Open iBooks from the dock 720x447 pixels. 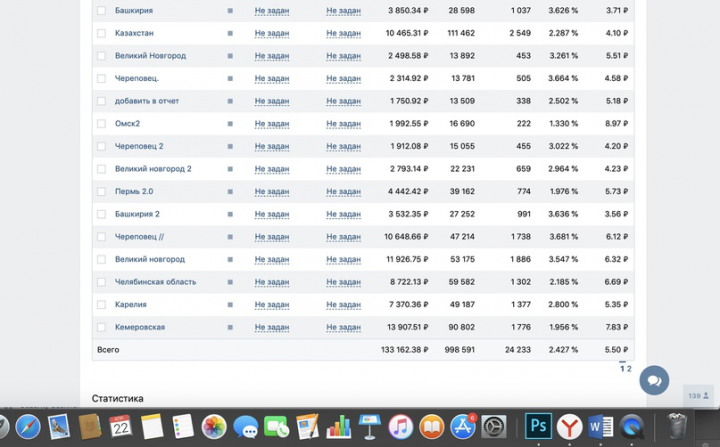tap(432, 427)
